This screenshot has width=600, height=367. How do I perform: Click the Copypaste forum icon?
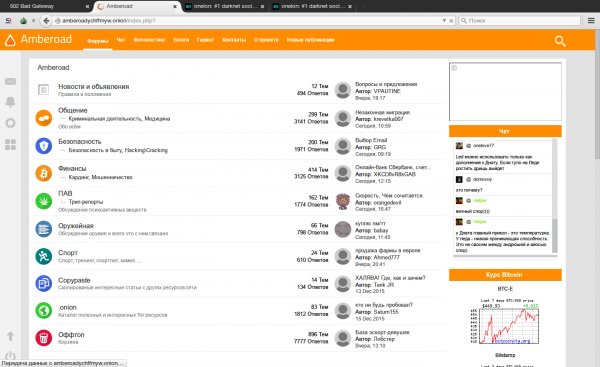coord(44,284)
